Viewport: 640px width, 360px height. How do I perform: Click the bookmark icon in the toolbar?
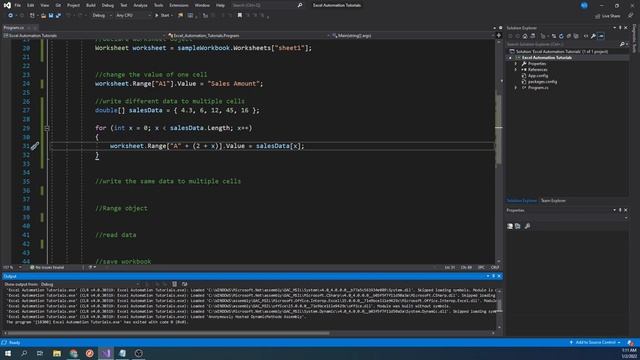click(240, 16)
